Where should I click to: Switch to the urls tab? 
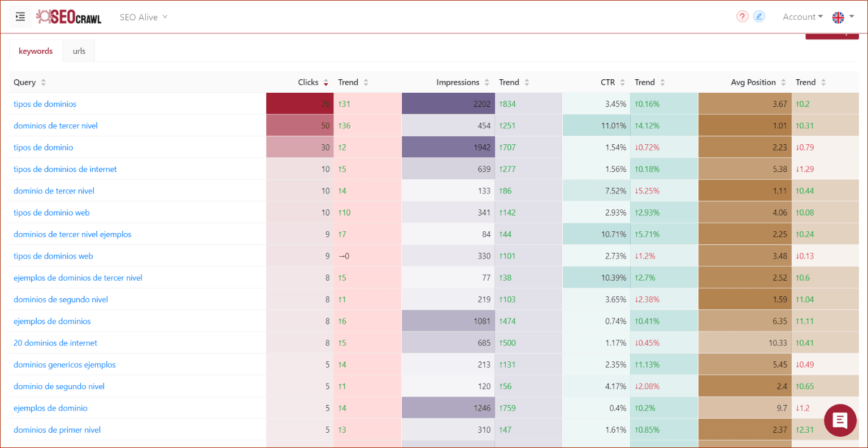coord(79,50)
